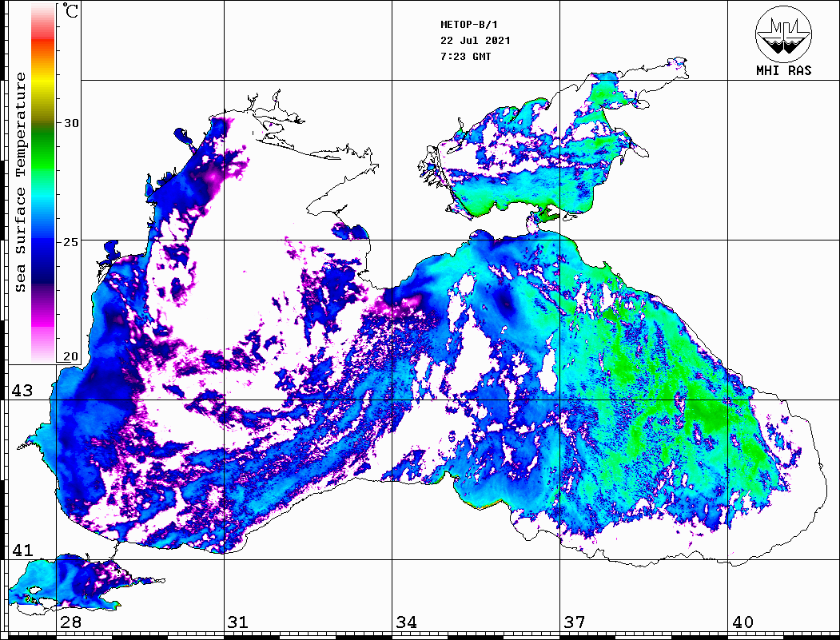Click the '°C' unit label
Viewport: 840px width, 640px height.
coord(70,10)
